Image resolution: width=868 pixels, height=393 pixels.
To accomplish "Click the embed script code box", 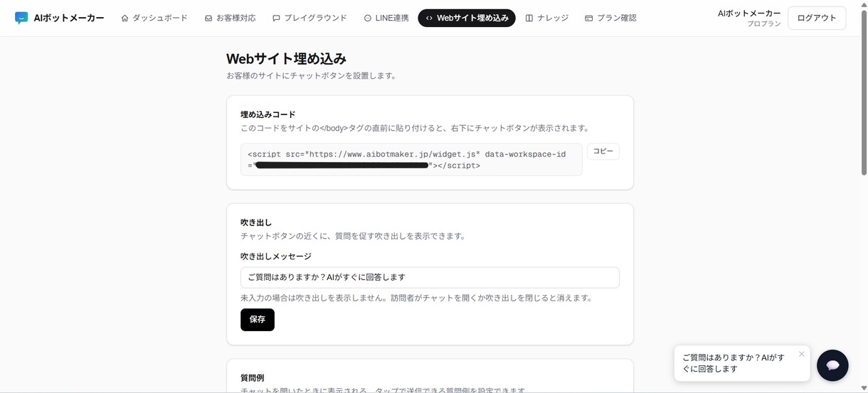I will pyautogui.click(x=411, y=160).
